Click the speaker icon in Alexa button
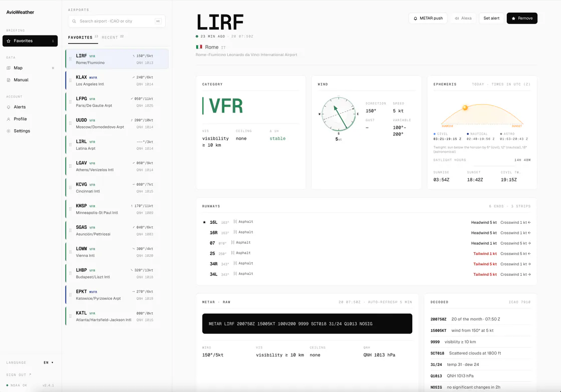 click(457, 18)
